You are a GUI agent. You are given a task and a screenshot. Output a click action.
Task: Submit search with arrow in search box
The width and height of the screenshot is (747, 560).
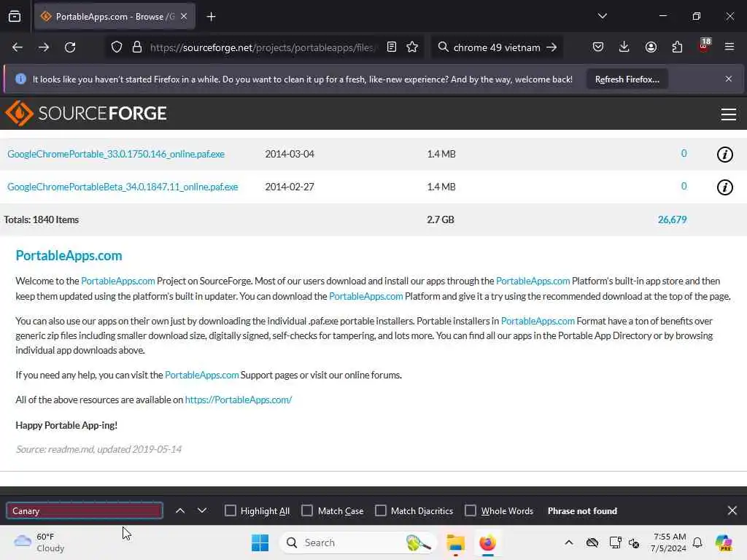pyautogui.click(x=551, y=47)
